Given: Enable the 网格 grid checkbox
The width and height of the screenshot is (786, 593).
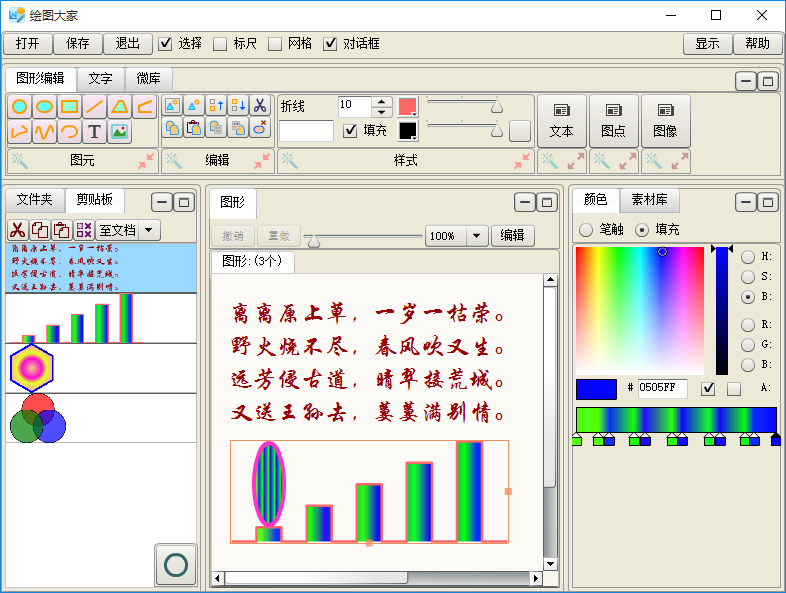Looking at the screenshot, I should tap(275, 44).
